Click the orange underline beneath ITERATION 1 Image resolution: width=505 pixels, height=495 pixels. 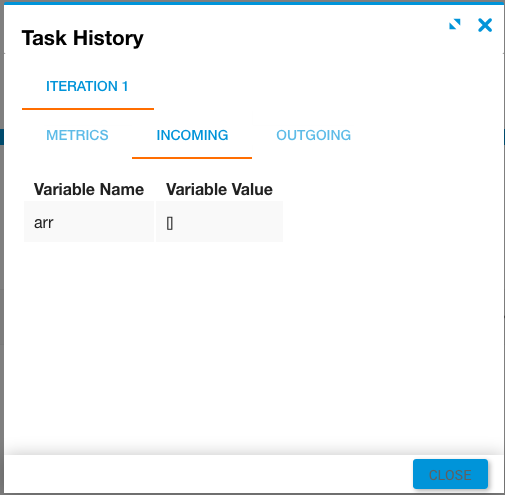pos(88,109)
